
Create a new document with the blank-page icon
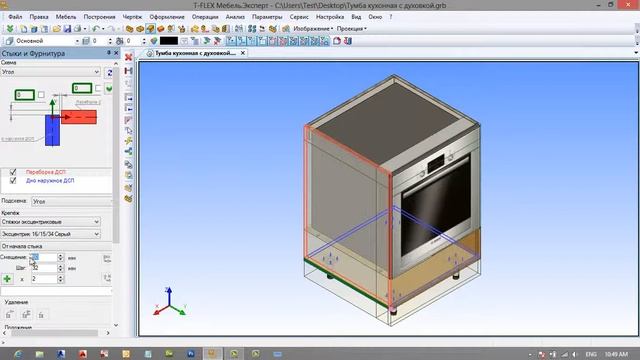24,29
